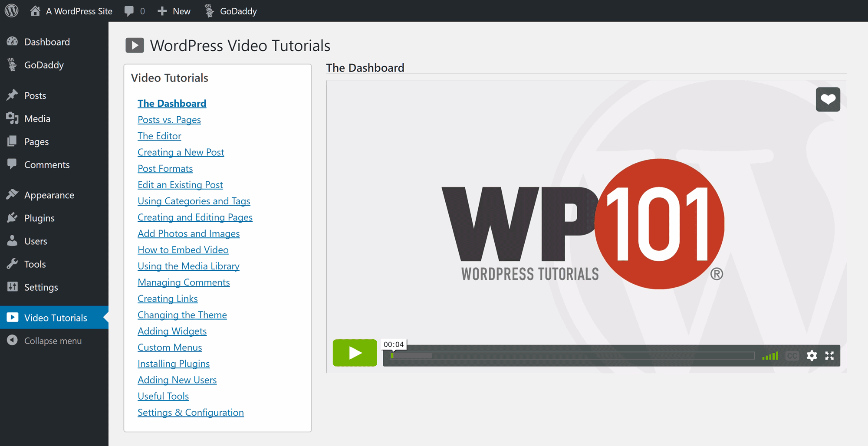Toggle closed captions CC button
Image resolution: width=868 pixels, height=446 pixels.
792,356
